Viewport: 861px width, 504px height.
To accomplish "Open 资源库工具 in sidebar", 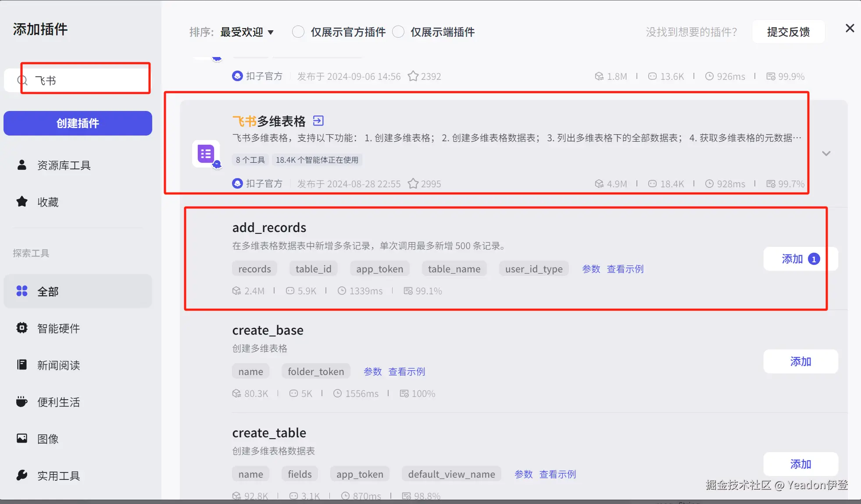I will coord(64,165).
